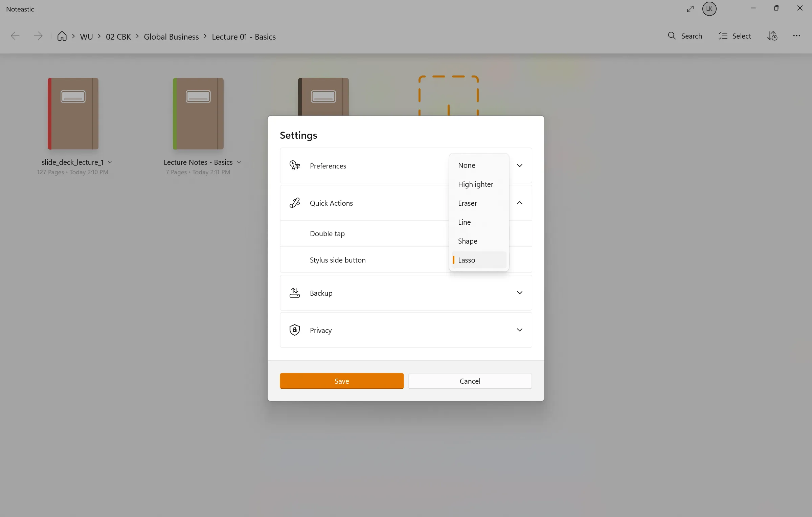Click the Quick Actions pen icon
Image resolution: width=812 pixels, height=517 pixels.
[x=295, y=203]
